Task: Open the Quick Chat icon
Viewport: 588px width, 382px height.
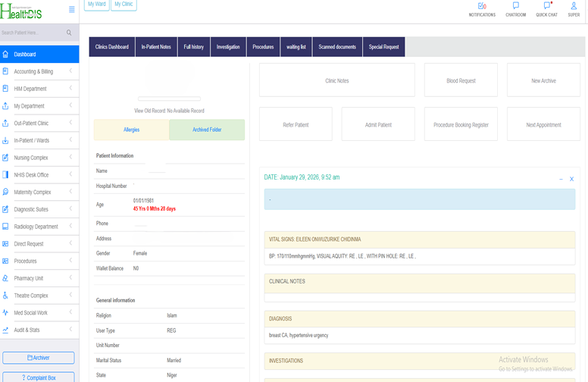Action: [x=546, y=6]
